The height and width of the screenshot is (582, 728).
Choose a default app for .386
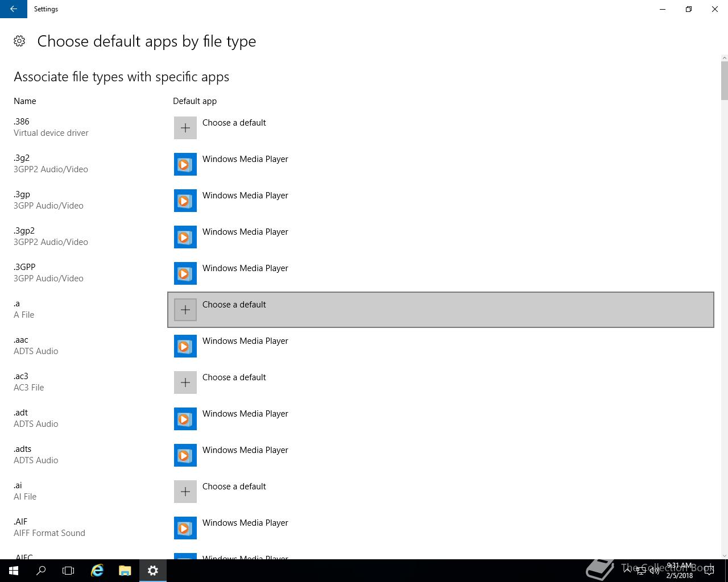441,128
